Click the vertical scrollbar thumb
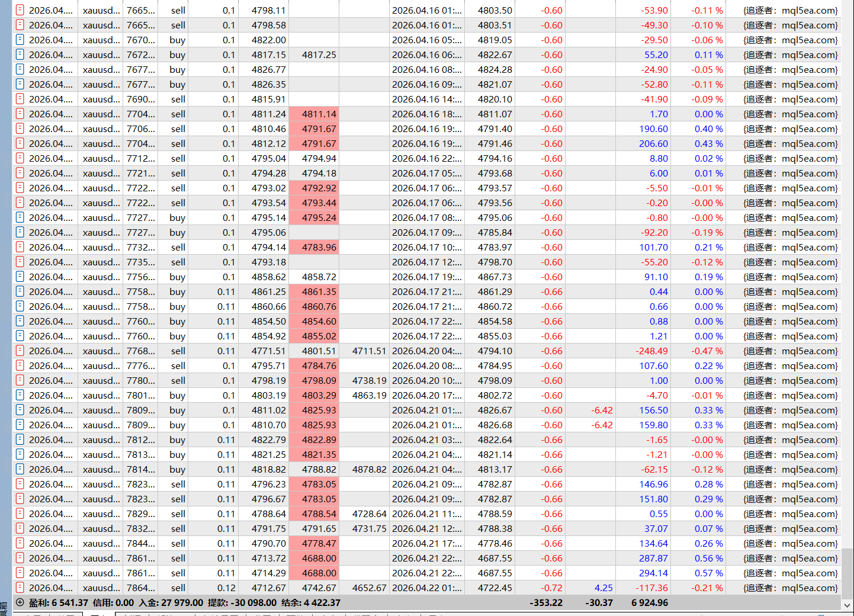 (847, 573)
